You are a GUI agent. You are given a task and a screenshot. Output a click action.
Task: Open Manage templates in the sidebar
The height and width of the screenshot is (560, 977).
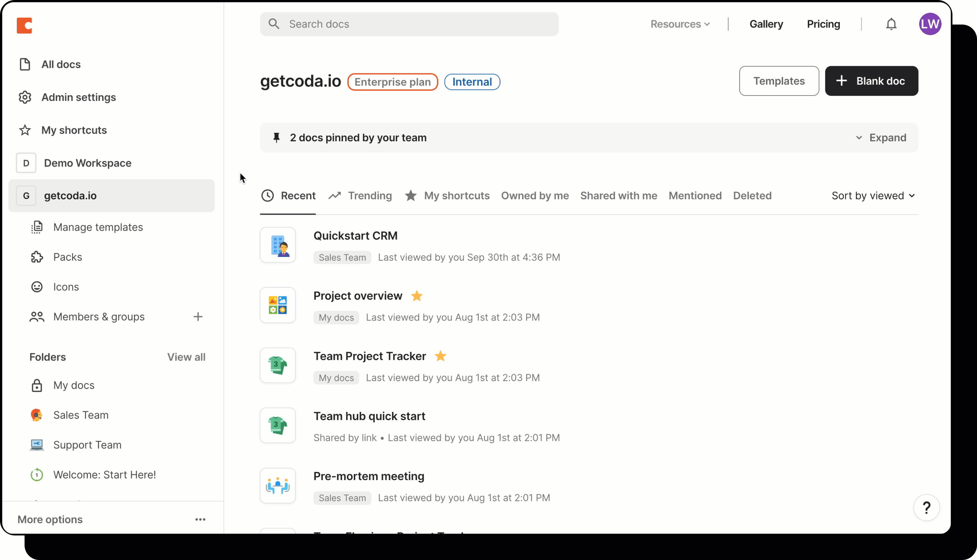98,227
